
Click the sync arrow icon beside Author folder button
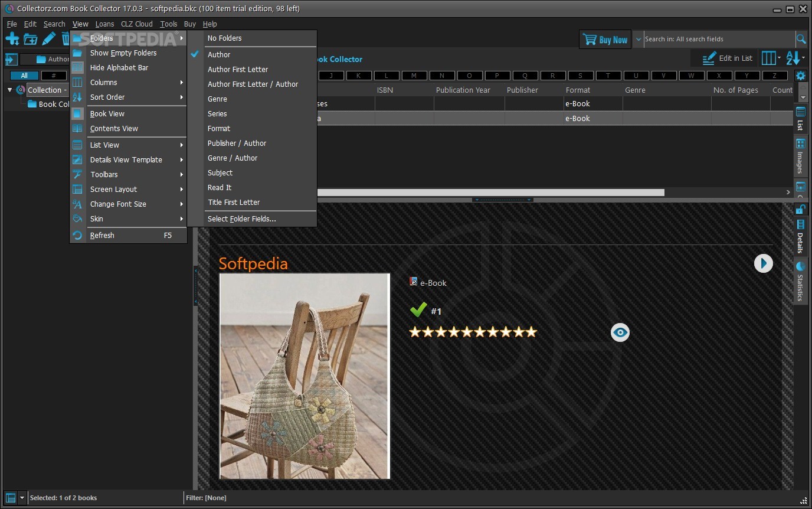[x=11, y=59]
